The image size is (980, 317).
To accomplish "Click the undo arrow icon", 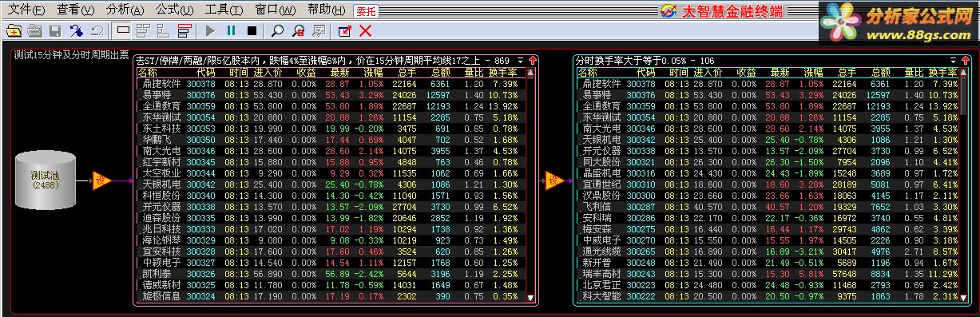I will 97,31.
